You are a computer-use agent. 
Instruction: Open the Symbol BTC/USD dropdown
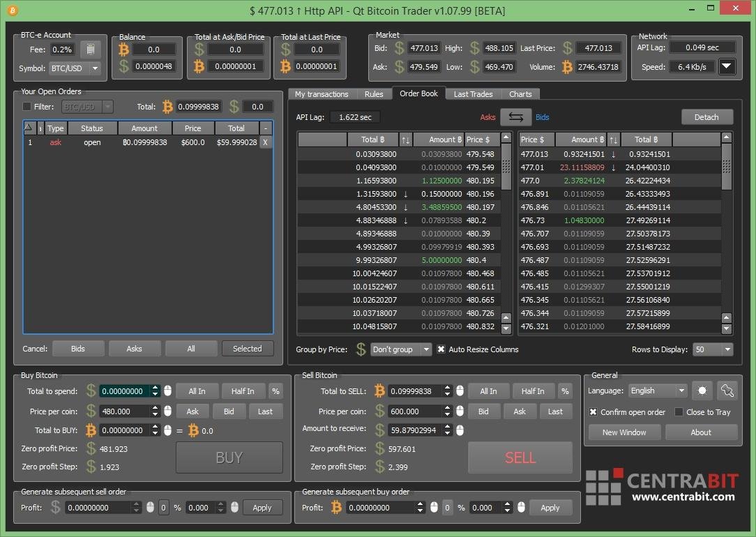point(75,68)
